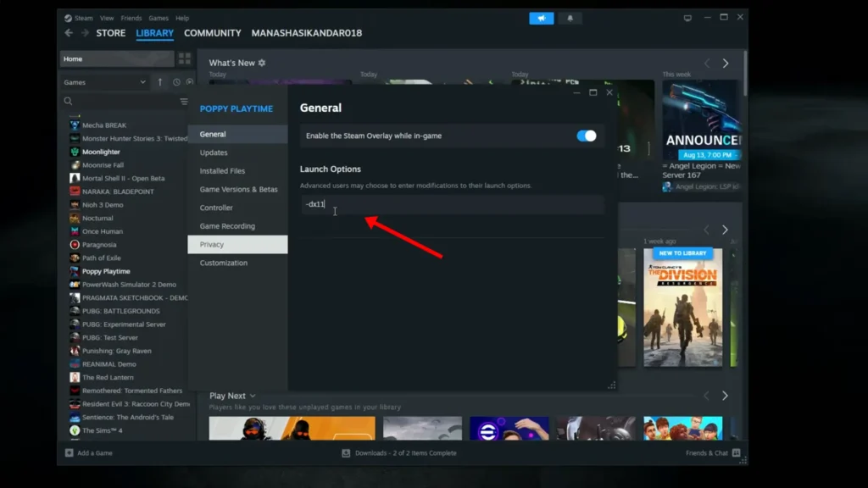Select General in properties sidebar
The image size is (868, 488).
[x=237, y=134]
